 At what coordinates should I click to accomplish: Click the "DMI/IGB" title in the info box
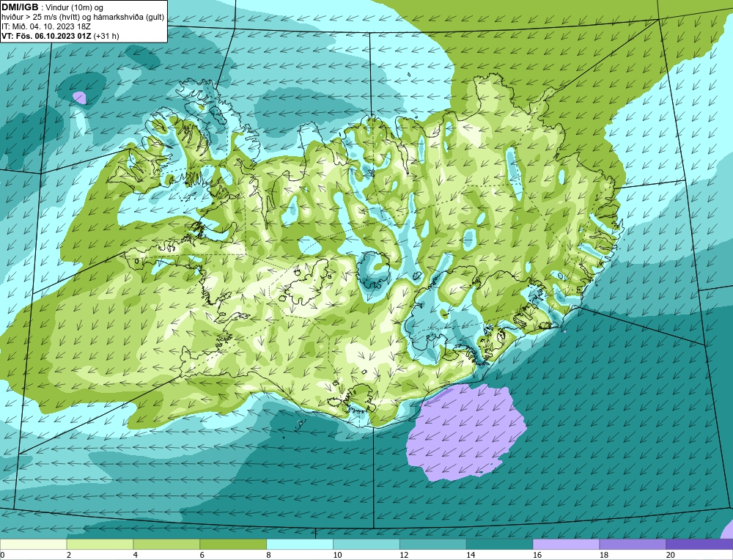pos(20,7)
